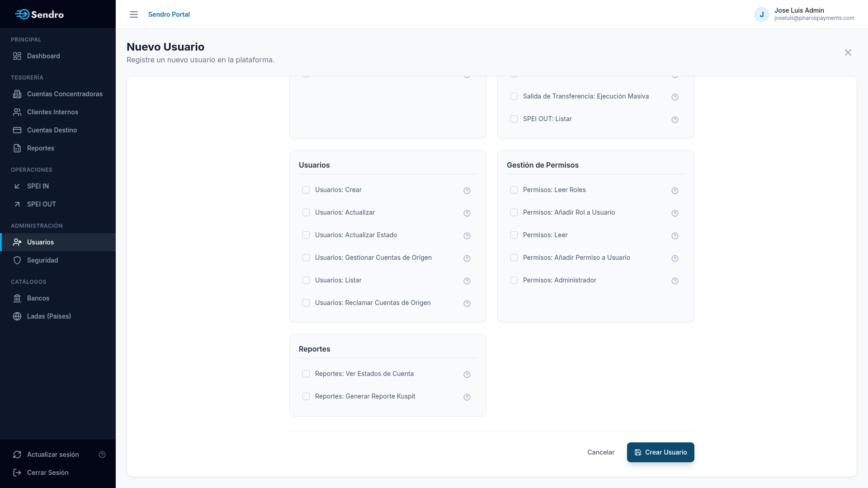This screenshot has width=868, height=488.
Task: Open SPEI IN operations
Action: (x=58, y=186)
